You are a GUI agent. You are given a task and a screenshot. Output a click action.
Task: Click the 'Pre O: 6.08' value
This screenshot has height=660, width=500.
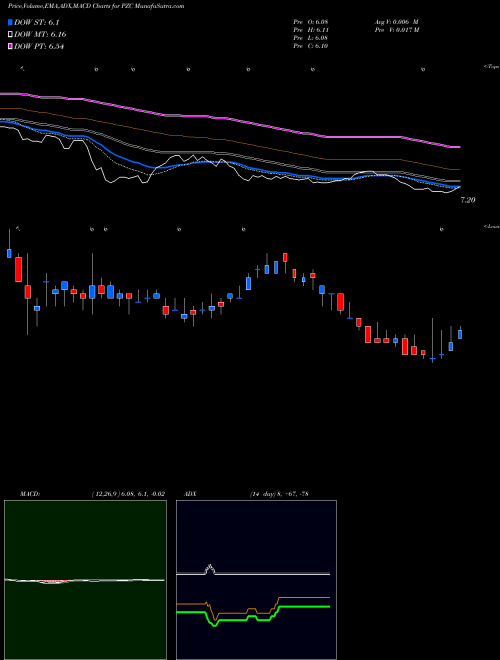pyautogui.click(x=311, y=22)
